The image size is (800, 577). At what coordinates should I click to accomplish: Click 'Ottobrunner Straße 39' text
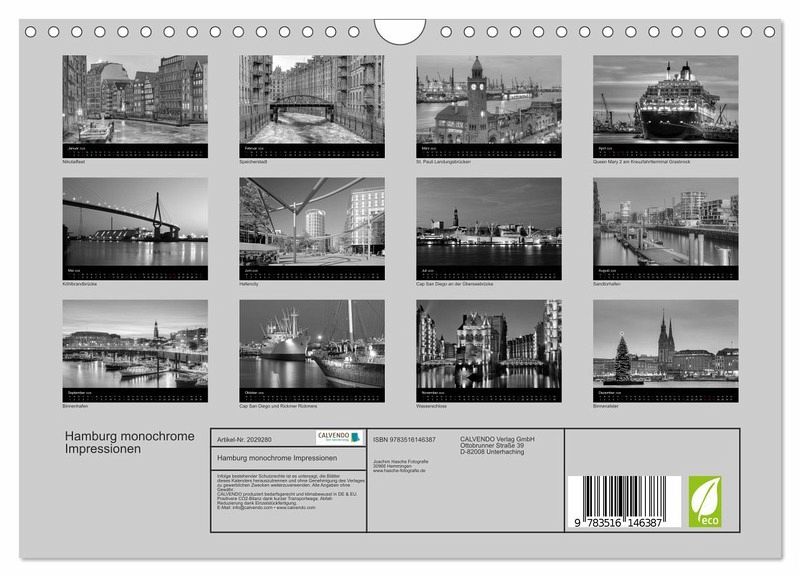tap(492, 445)
